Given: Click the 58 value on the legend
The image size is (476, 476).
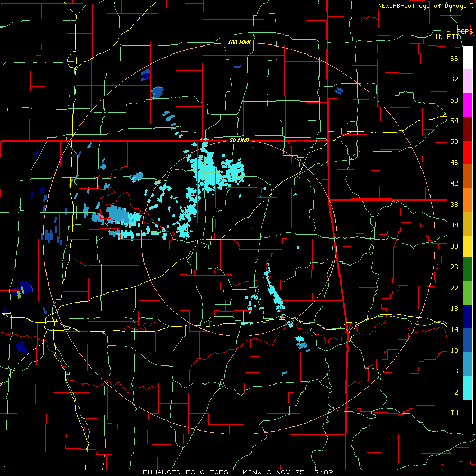Looking at the screenshot, I should 454,100.
